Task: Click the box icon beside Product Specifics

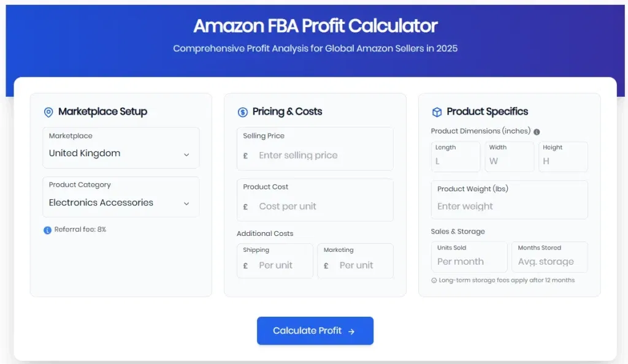Action: [437, 112]
